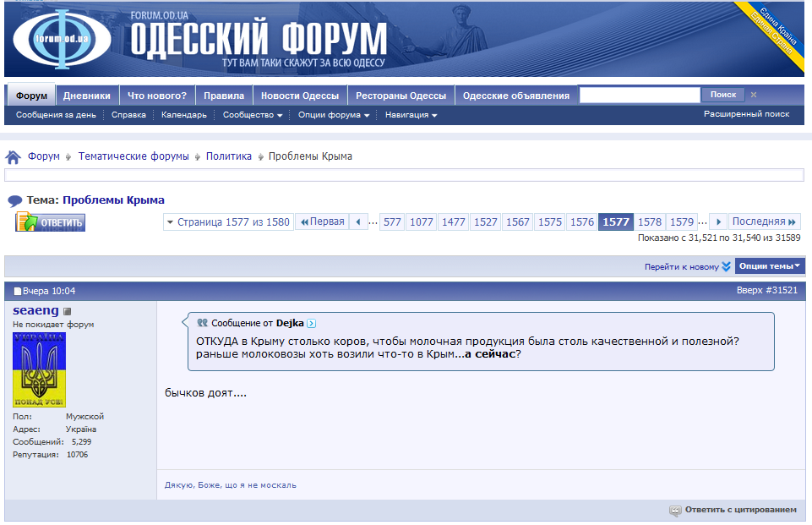
Task: Open the Опции темы dropdown
Action: click(770, 265)
